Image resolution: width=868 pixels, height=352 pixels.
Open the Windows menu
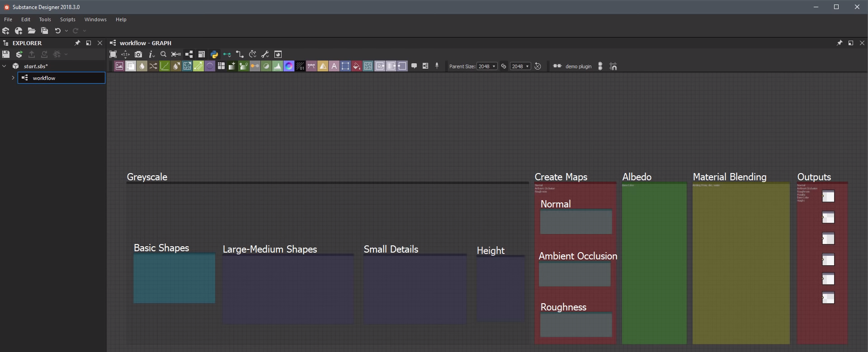(95, 19)
